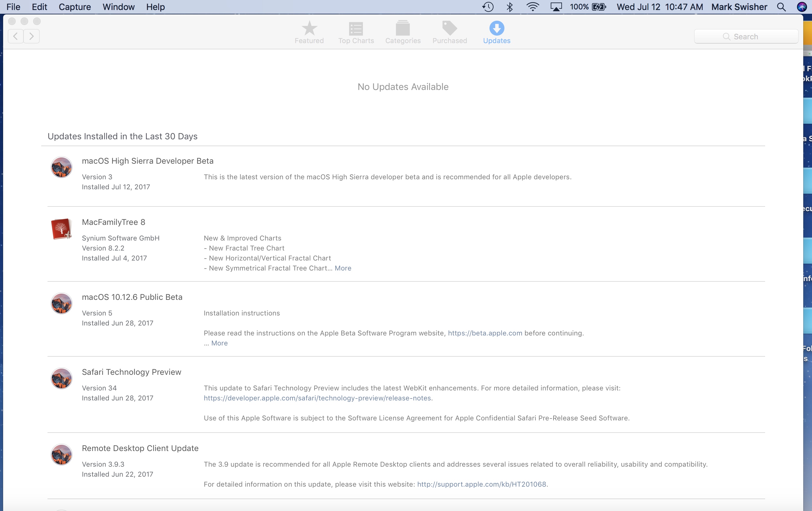Click the Time Machine menu bar icon
This screenshot has height=511, width=812.
pyautogui.click(x=488, y=7)
